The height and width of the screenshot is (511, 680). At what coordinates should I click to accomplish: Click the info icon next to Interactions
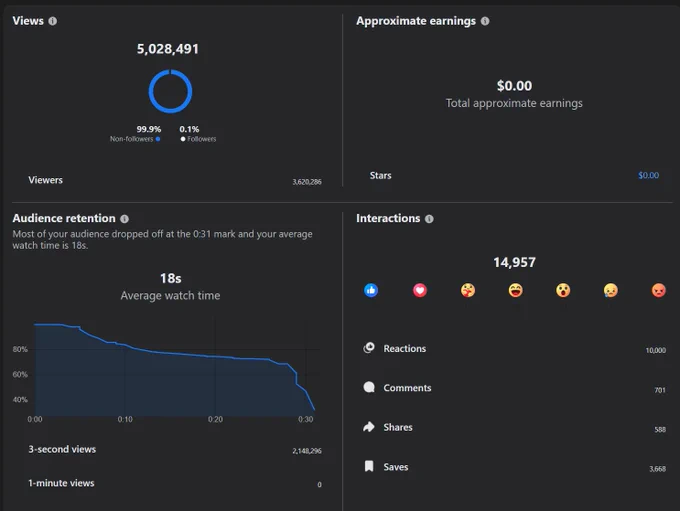[429, 219]
